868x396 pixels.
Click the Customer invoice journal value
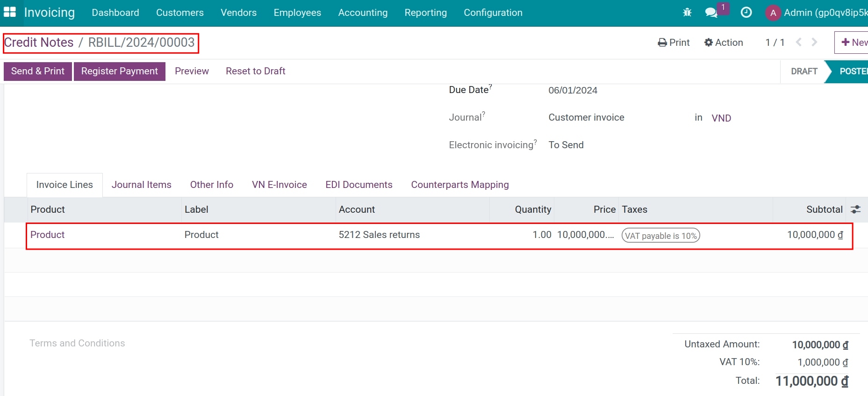click(x=586, y=117)
